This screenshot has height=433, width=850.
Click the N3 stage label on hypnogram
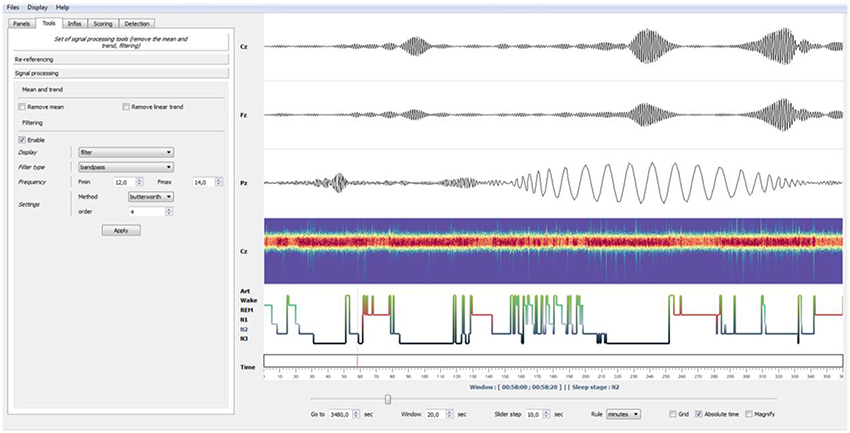(x=245, y=339)
